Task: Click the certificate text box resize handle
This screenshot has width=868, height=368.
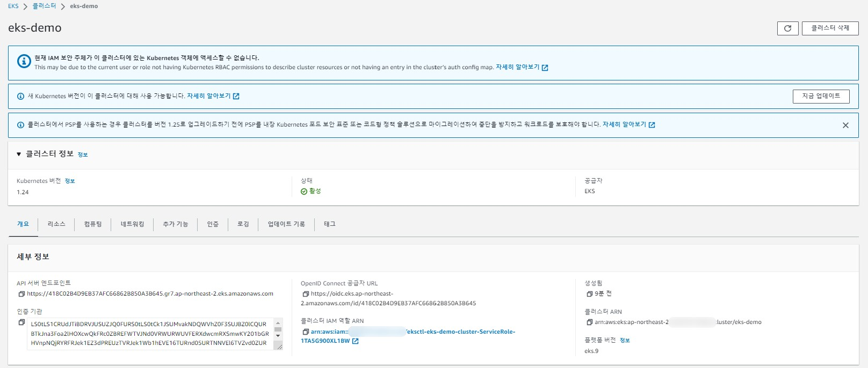Action: (278, 347)
